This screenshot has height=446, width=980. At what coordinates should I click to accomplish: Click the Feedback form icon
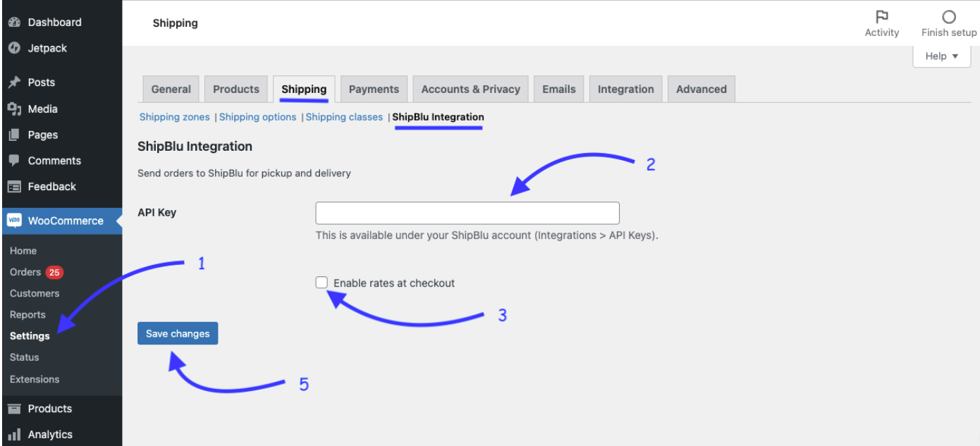click(14, 187)
